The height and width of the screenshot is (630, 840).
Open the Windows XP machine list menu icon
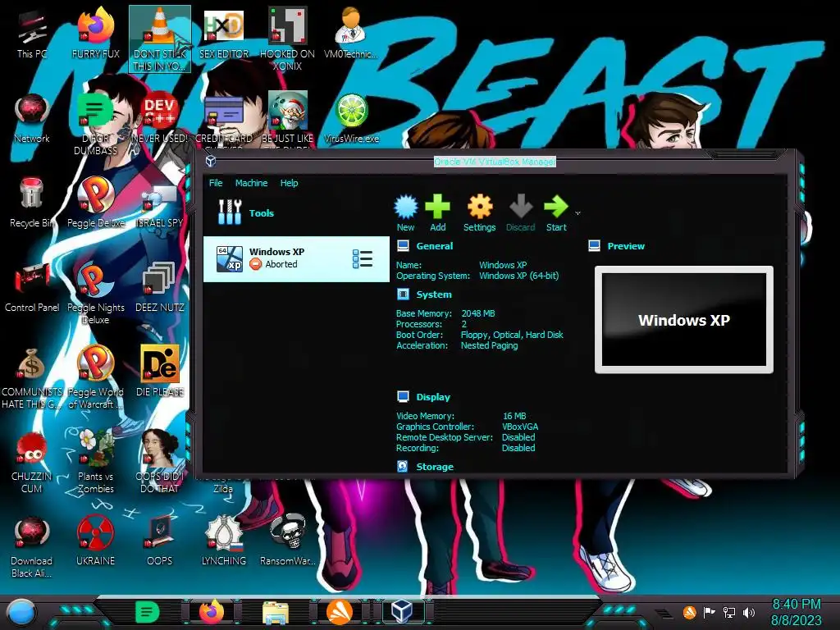pyautogui.click(x=363, y=259)
